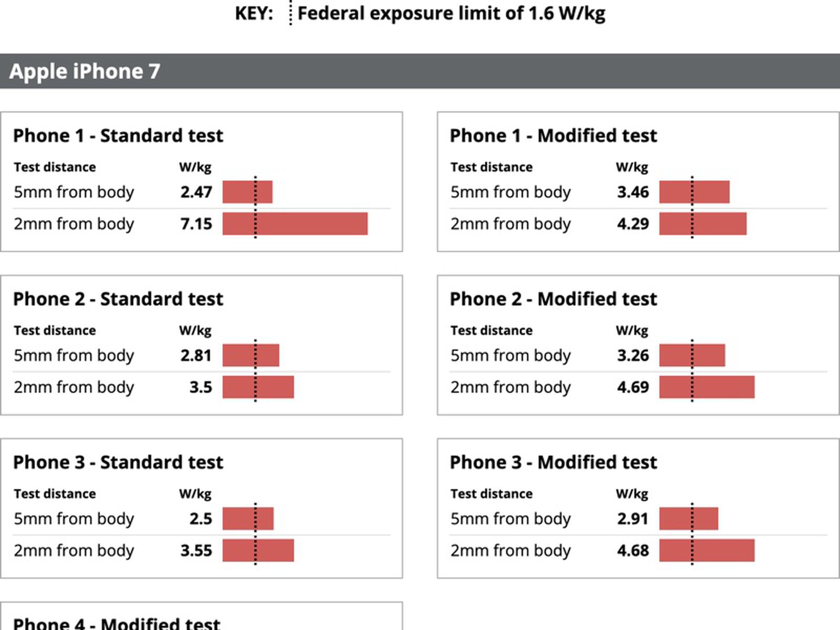The image size is (840, 630).
Task: Select the 3.5 value in Phone 2 Standard
Action: (x=201, y=387)
